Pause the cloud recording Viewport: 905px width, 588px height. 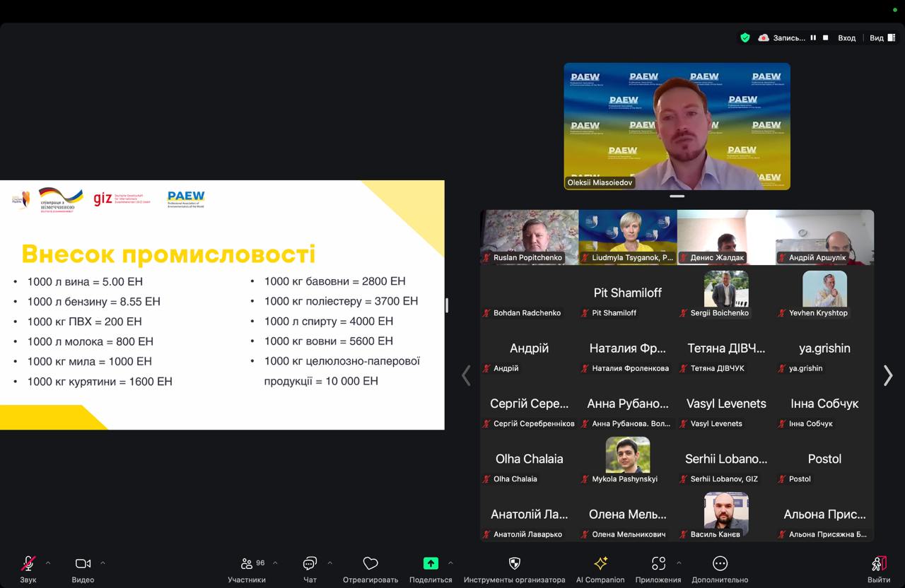pyautogui.click(x=813, y=38)
